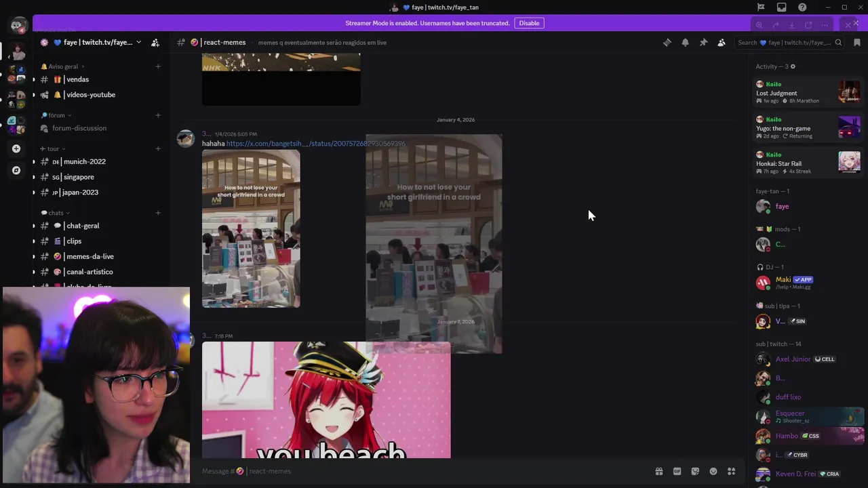Open the x.com bangetsih status link
The image size is (868, 488).
pyautogui.click(x=315, y=144)
